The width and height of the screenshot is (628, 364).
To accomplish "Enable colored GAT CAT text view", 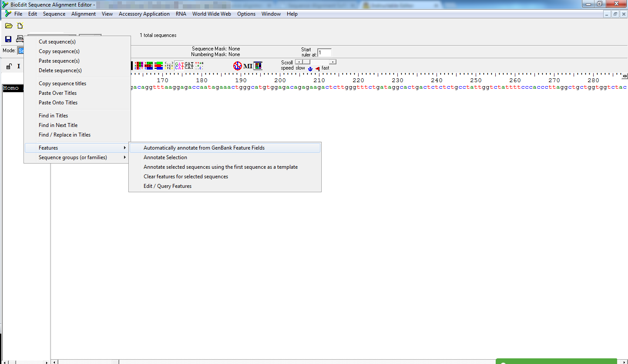I will tap(179, 66).
